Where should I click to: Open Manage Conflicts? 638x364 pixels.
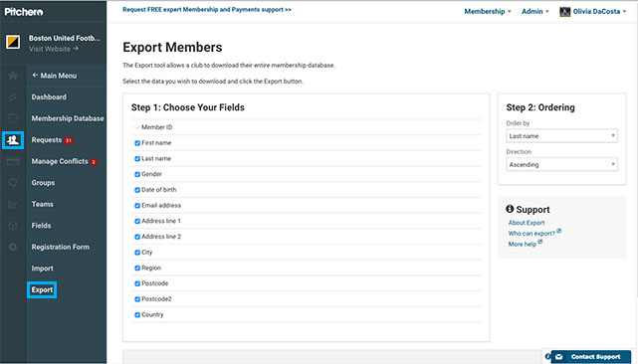click(60, 161)
